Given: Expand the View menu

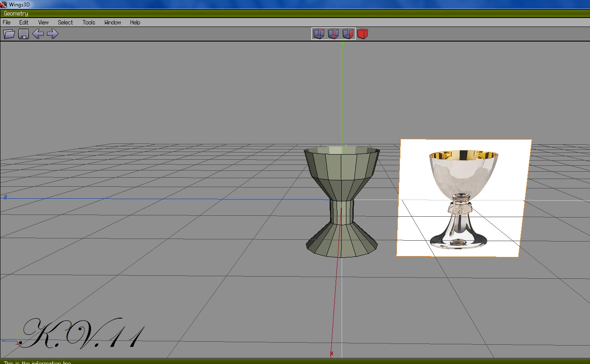Looking at the screenshot, I should [43, 22].
